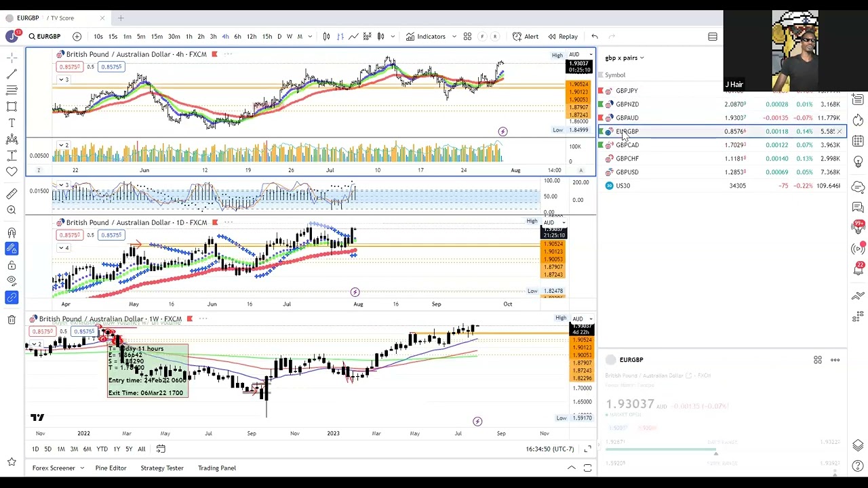
Task: Choose the ruler measure tool
Action: coord(12,195)
